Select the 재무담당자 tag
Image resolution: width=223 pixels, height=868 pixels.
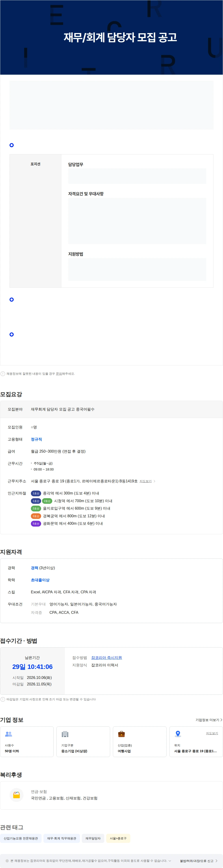coord(93,838)
